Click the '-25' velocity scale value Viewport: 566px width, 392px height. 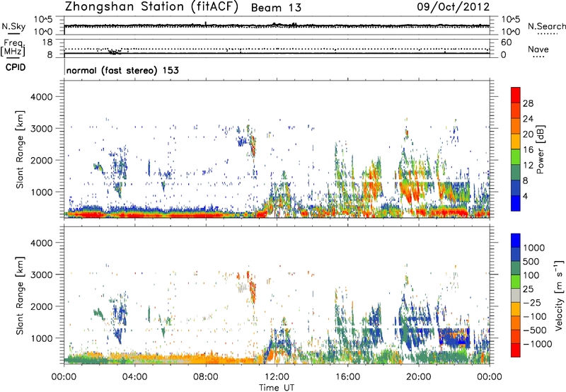tap(531, 303)
